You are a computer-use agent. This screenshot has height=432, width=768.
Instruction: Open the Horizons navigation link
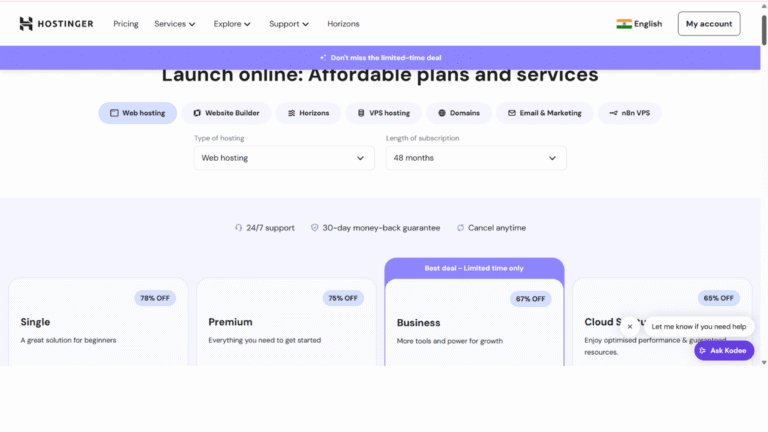(343, 24)
